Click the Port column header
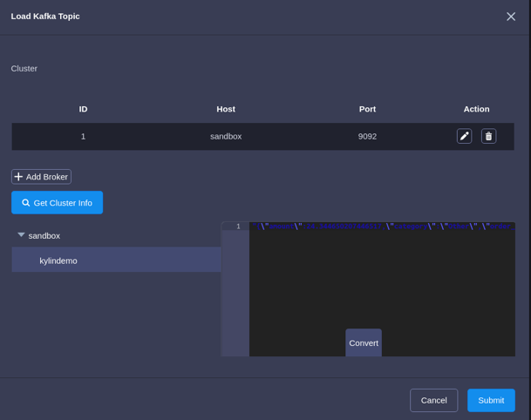Image resolution: width=531 pixels, height=420 pixels. tap(367, 109)
